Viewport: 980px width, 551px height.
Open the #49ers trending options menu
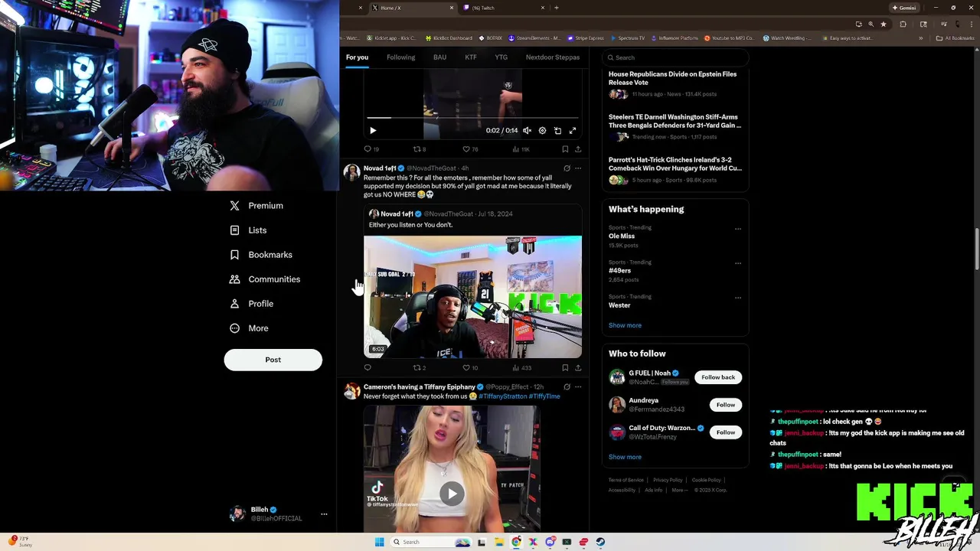(738, 263)
